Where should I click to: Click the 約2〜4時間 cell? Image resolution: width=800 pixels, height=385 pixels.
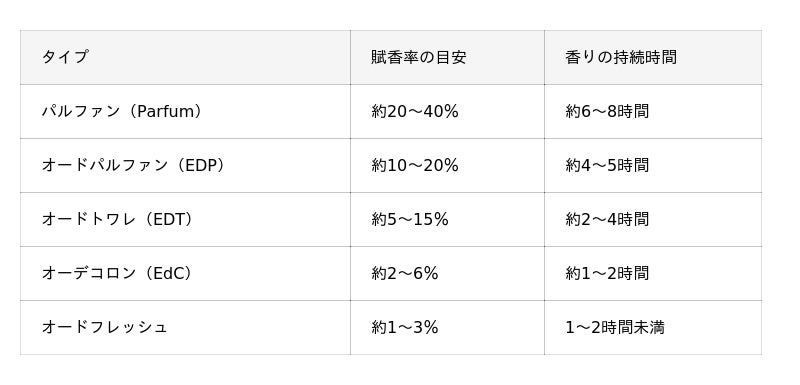653,220
